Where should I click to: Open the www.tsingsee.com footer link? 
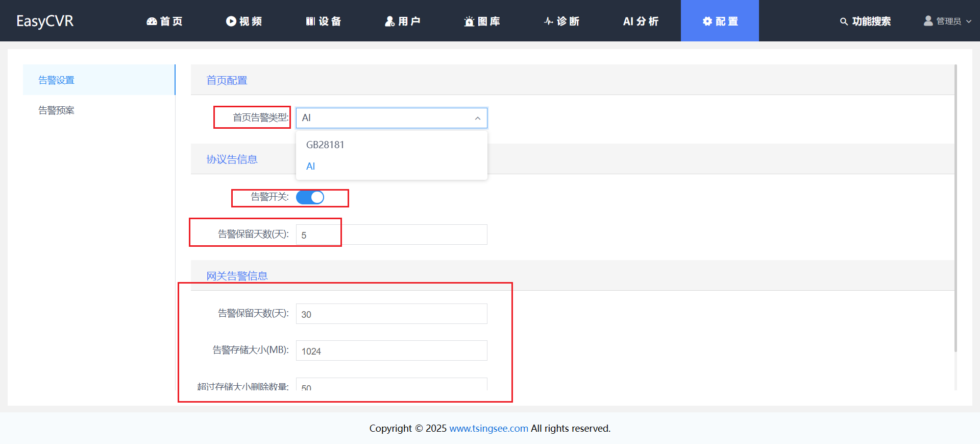point(488,428)
